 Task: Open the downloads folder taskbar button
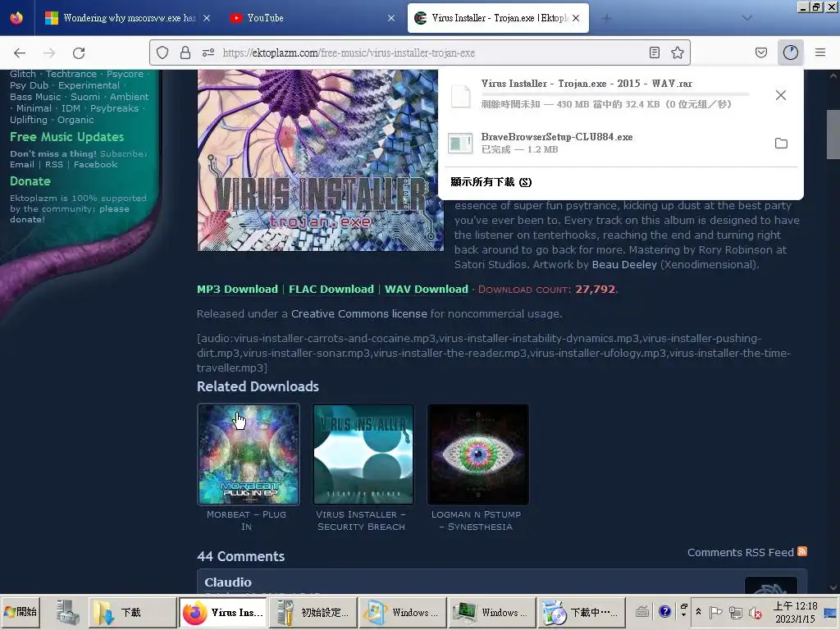pyautogui.click(x=132, y=612)
